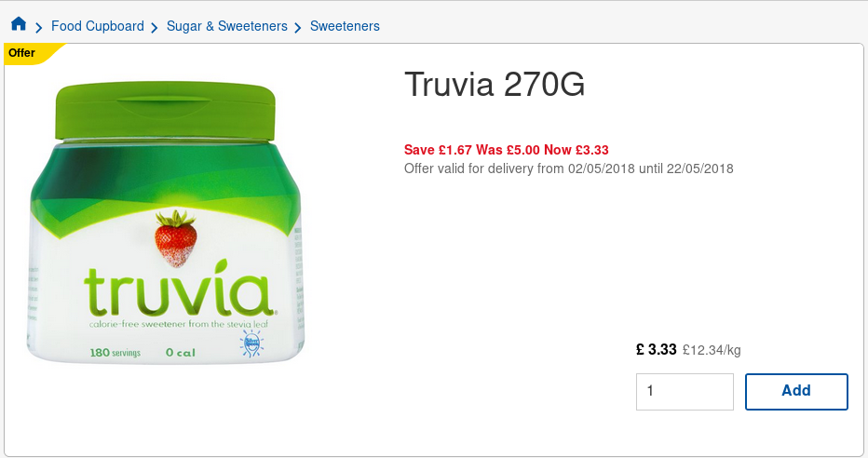Click the offer validity dates line
Viewport: 868px width, 458px height.
568,168
